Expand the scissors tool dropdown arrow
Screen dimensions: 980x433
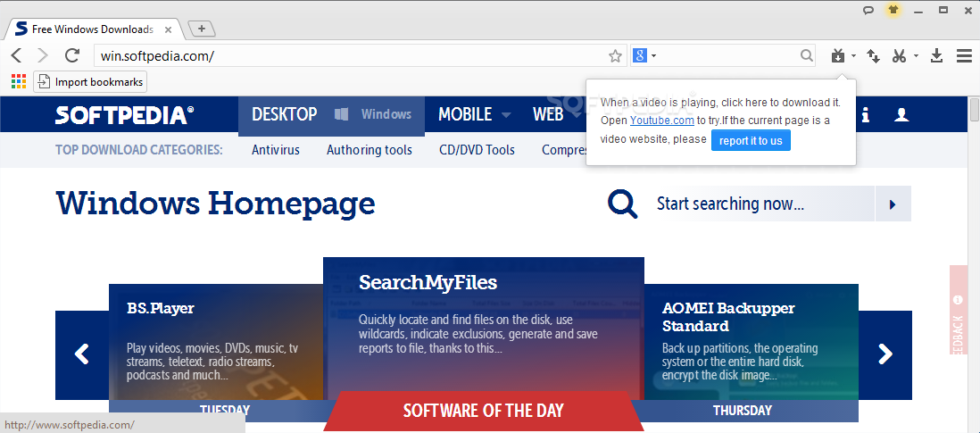click(917, 55)
